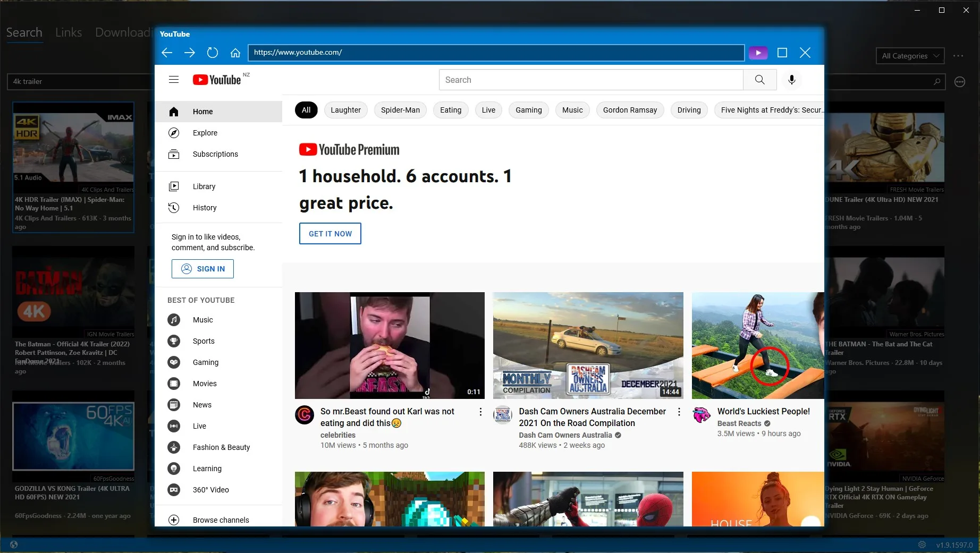Open options menu for Dash Cam video
The height and width of the screenshot is (553, 980).
[x=679, y=412]
